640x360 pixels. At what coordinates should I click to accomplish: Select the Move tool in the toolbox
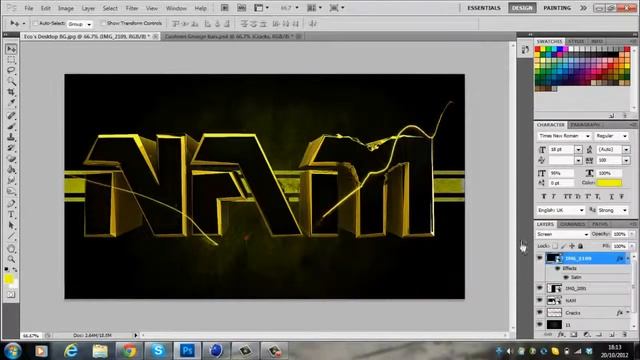pyautogui.click(x=11, y=49)
